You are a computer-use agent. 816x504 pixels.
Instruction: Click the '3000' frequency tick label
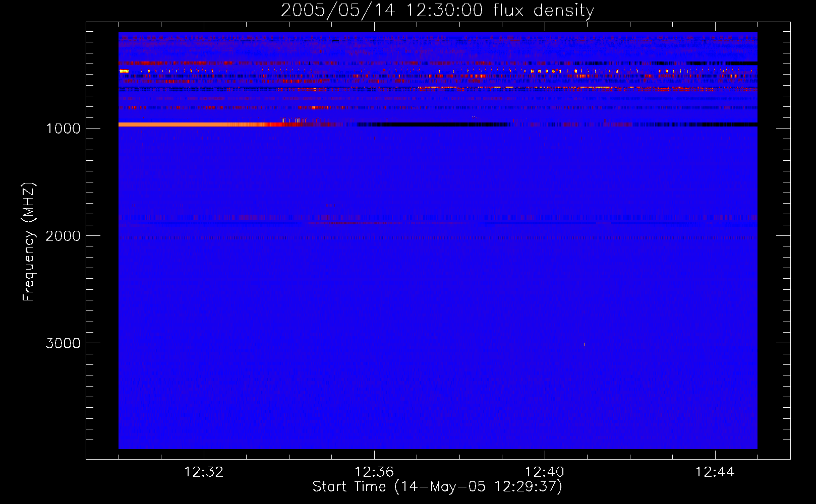tap(63, 343)
